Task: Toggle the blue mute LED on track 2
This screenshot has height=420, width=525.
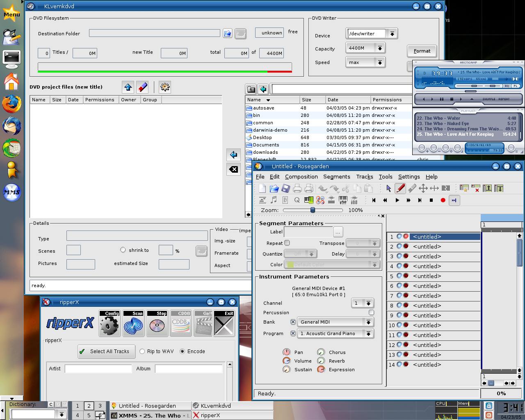Action: point(399,247)
